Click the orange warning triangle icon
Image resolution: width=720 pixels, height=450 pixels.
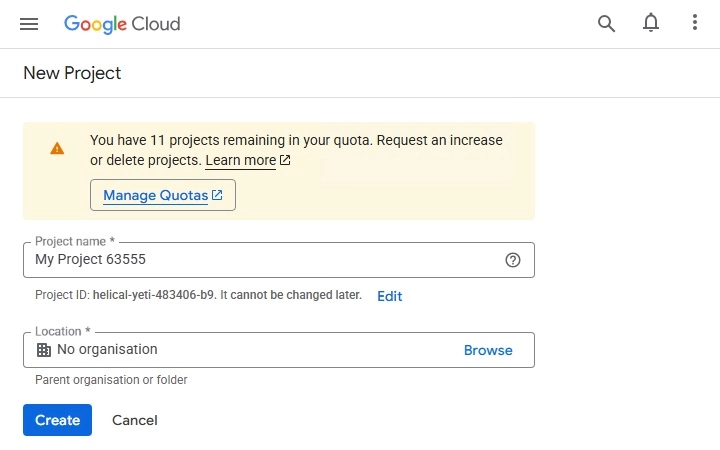pos(57,148)
